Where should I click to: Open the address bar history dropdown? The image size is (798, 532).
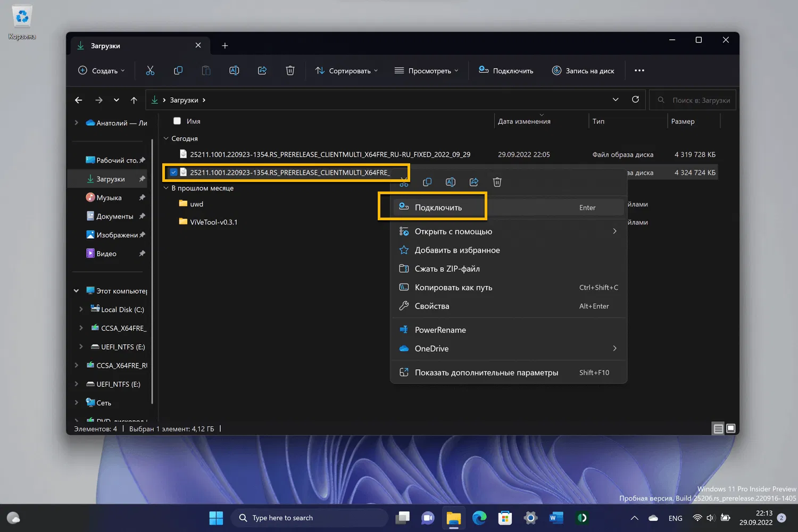tap(616, 100)
